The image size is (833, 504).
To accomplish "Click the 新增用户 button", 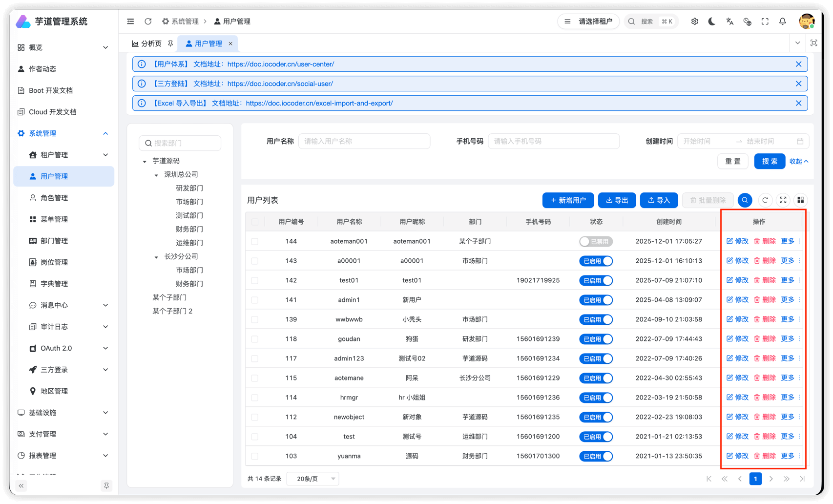I will coord(568,200).
